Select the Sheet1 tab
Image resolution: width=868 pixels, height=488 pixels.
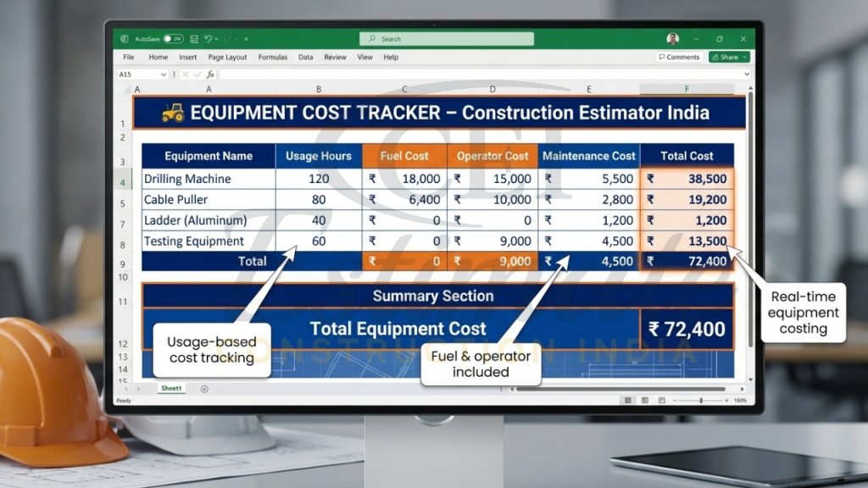[171, 388]
